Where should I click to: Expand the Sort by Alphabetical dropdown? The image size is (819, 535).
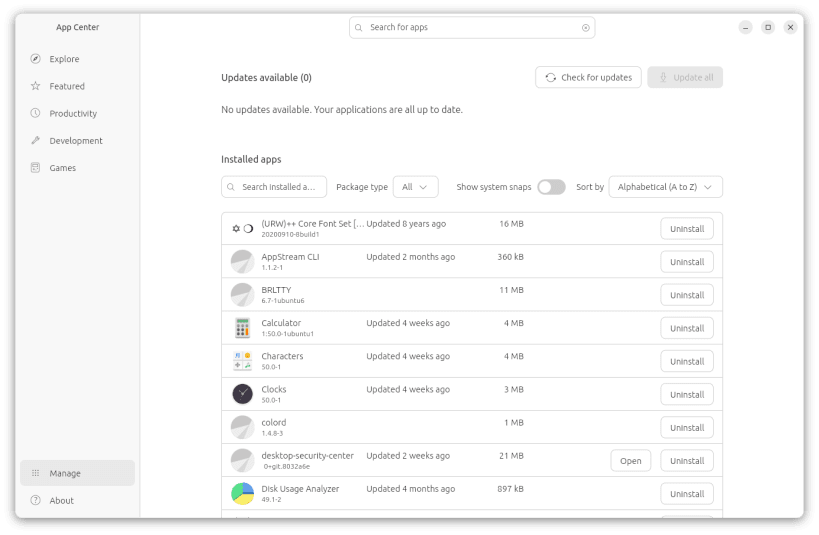coord(665,187)
